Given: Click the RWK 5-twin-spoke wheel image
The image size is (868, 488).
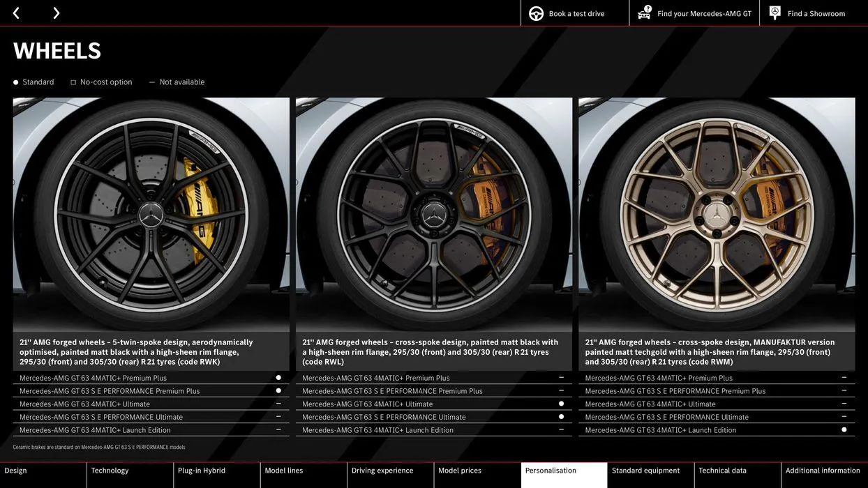Looking at the screenshot, I should pos(151,215).
